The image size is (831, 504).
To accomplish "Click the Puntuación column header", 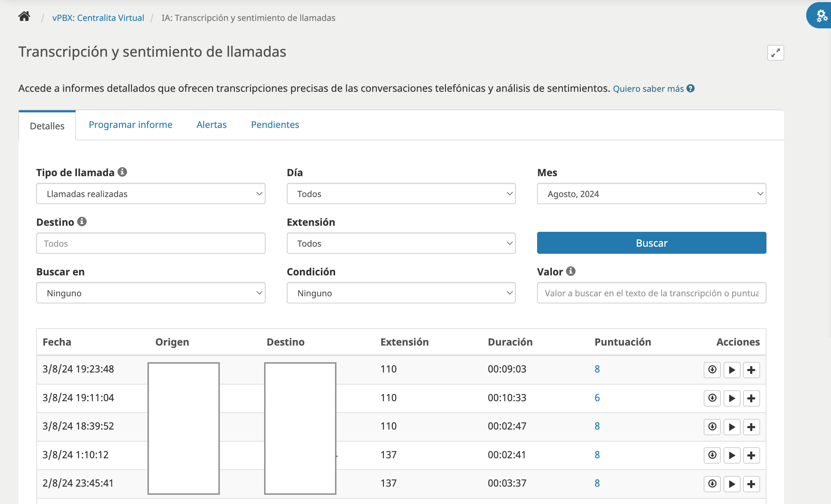I will (x=623, y=342).
